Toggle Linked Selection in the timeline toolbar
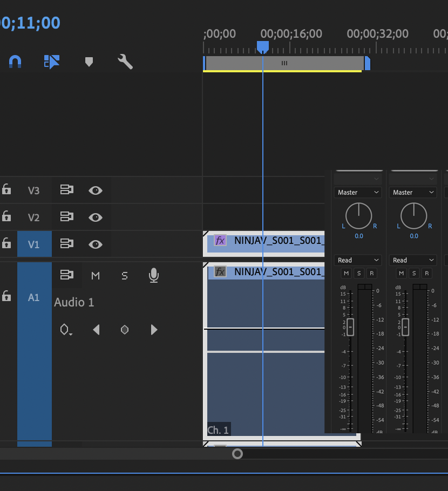The image size is (448, 491). click(51, 62)
